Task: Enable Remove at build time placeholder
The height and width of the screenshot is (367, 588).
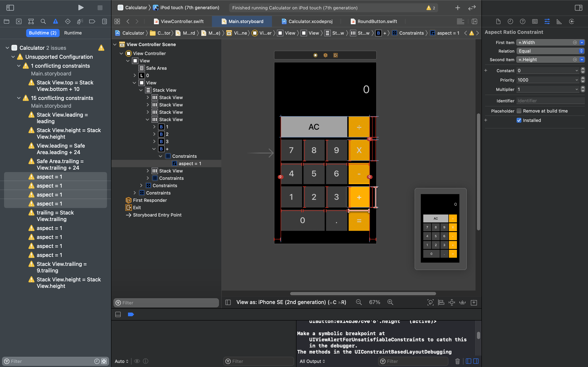Action: click(x=519, y=111)
